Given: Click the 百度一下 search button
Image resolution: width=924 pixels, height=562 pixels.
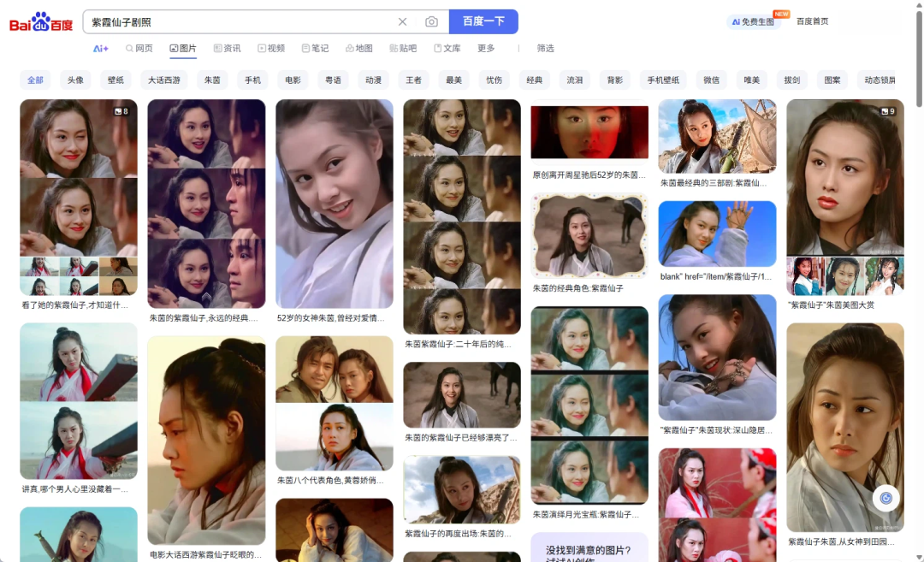Looking at the screenshot, I should [x=483, y=21].
